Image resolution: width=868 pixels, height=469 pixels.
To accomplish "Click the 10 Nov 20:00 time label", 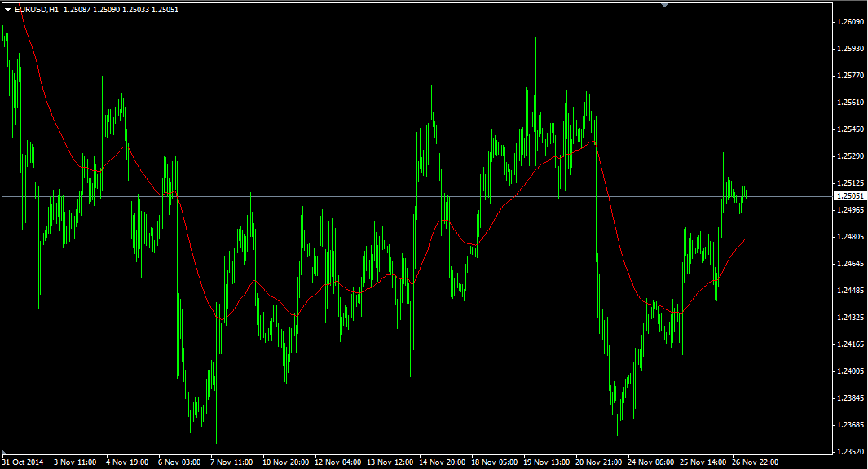I will pos(285,462).
